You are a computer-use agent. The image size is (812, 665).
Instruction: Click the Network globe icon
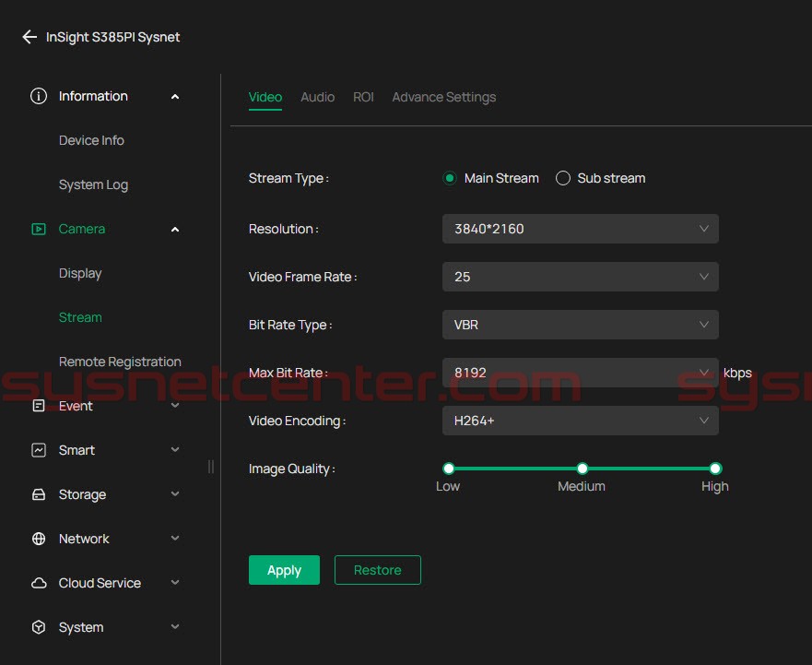coord(39,539)
